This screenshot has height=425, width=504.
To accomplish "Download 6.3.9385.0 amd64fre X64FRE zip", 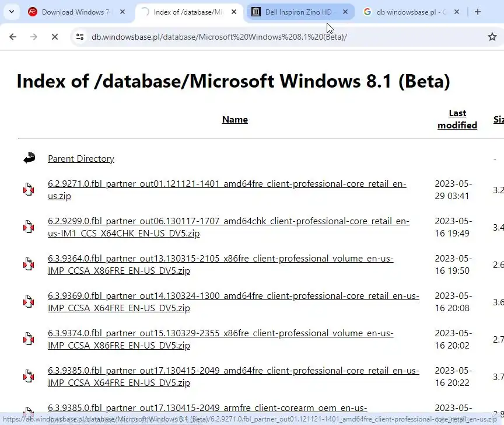I will [x=233, y=377].
